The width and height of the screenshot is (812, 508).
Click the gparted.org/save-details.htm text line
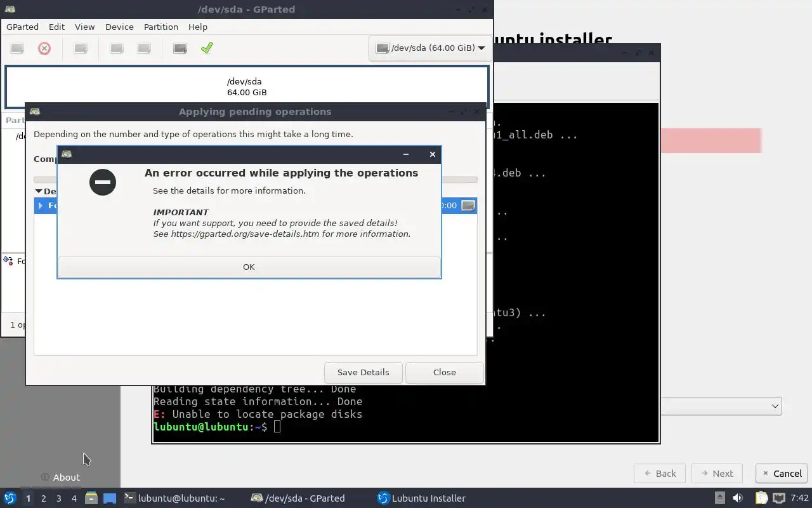(x=282, y=234)
